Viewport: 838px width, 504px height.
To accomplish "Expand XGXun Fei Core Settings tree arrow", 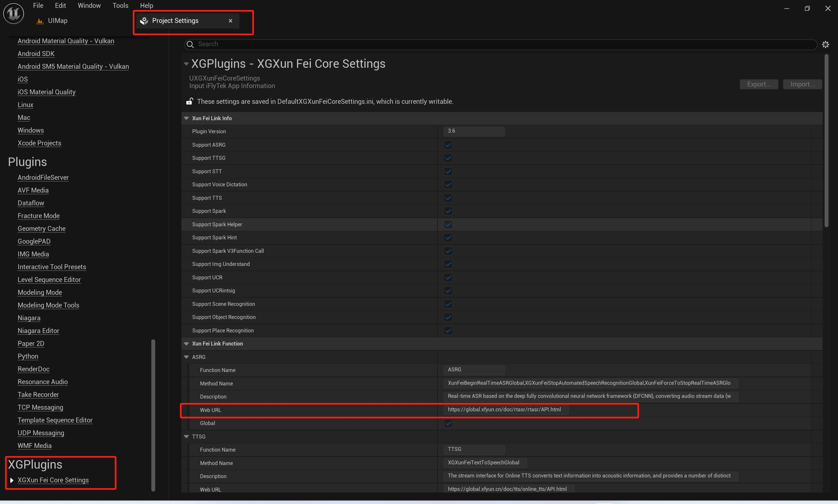I will pyautogui.click(x=12, y=480).
